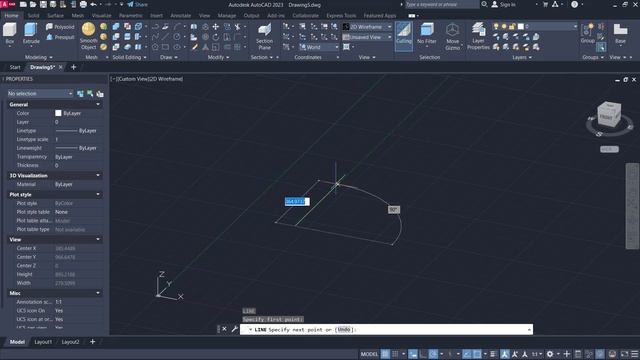
Task: Click the Plot printer icon in quick access
Action: coord(83,4)
